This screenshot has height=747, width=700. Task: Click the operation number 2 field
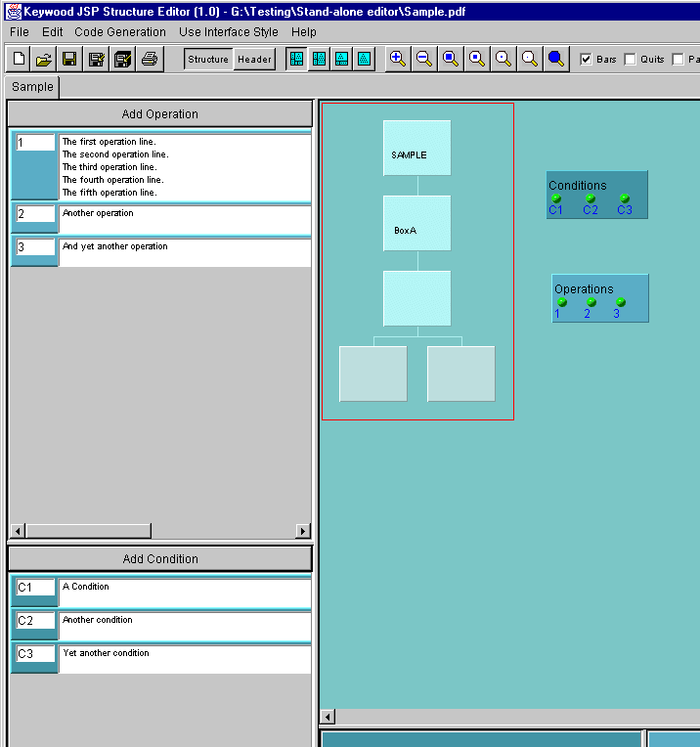pos(35,214)
